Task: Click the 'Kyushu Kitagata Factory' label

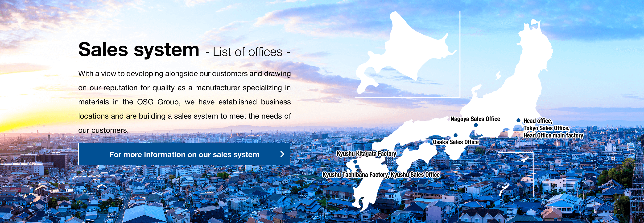Action: [x=367, y=154]
